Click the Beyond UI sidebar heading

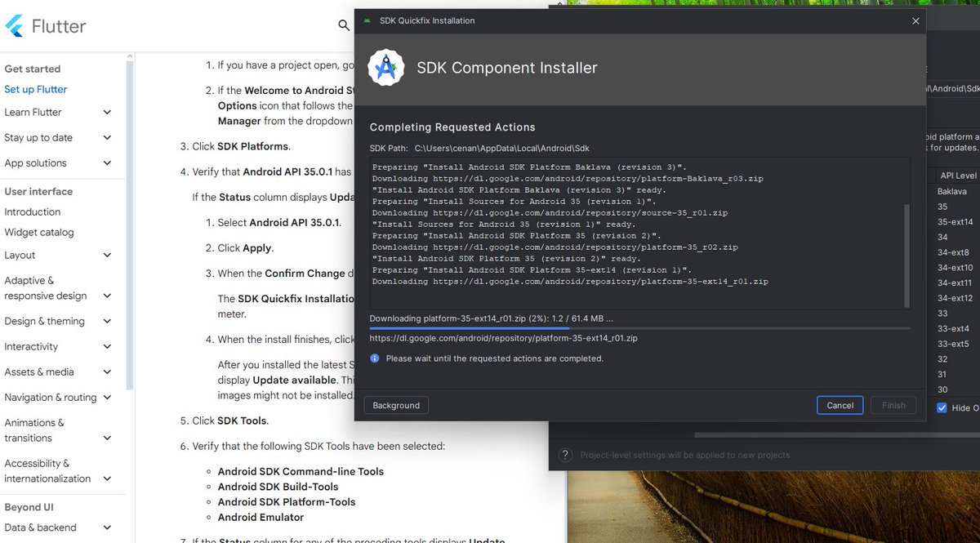[29, 508]
